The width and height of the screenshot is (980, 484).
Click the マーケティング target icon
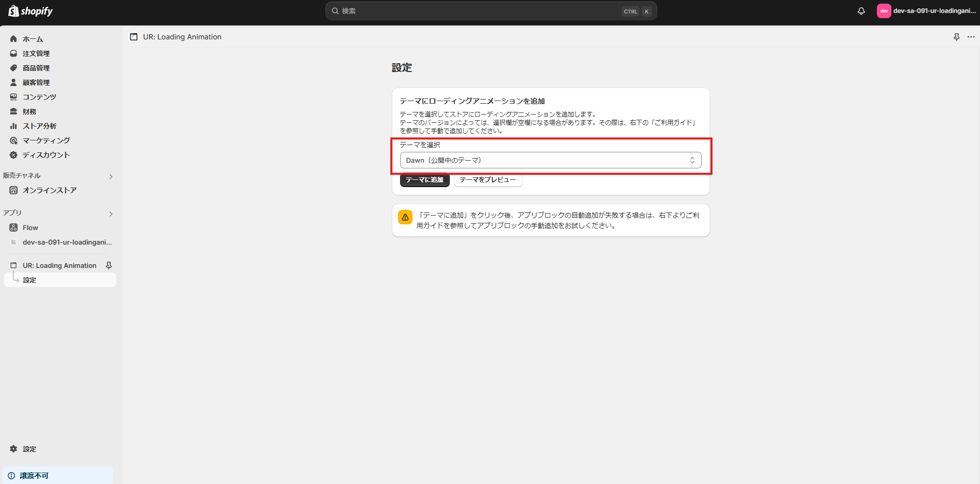(13, 140)
